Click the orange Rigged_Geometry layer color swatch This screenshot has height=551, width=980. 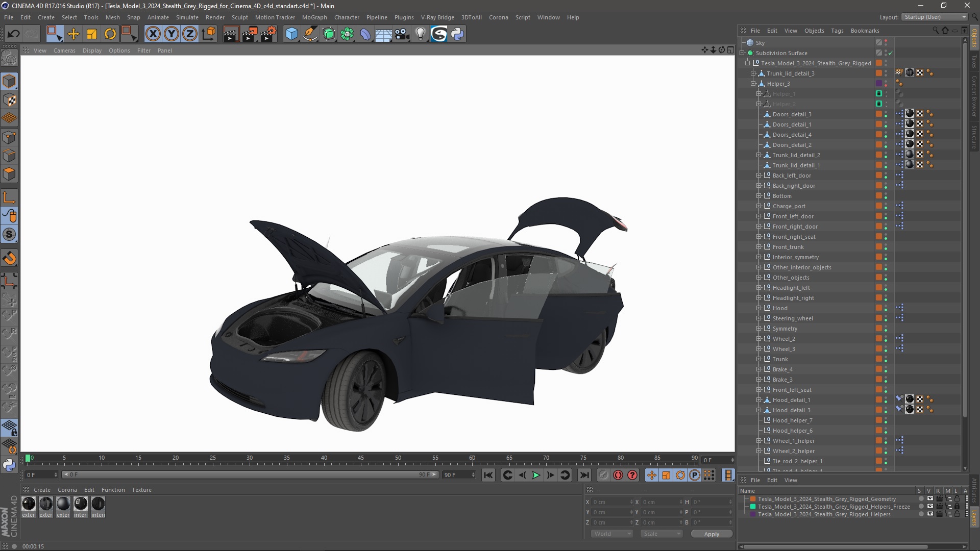click(753, 499)
